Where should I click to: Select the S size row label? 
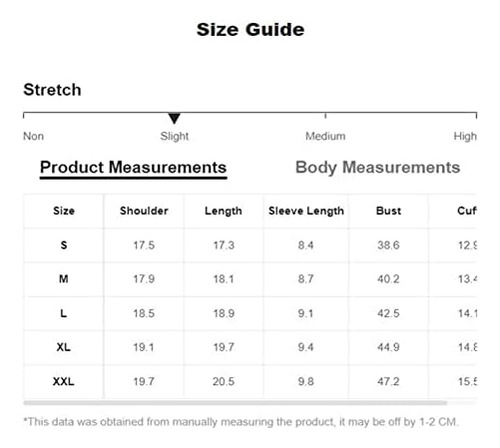(x=64, y=245)
